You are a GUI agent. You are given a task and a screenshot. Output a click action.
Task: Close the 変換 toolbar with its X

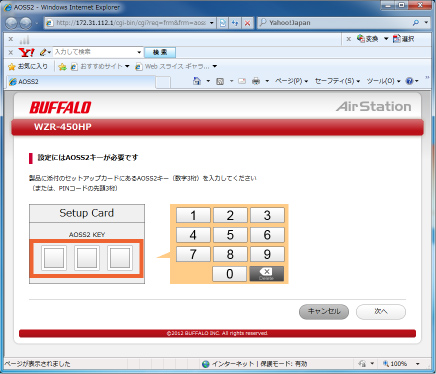(349, 39)
